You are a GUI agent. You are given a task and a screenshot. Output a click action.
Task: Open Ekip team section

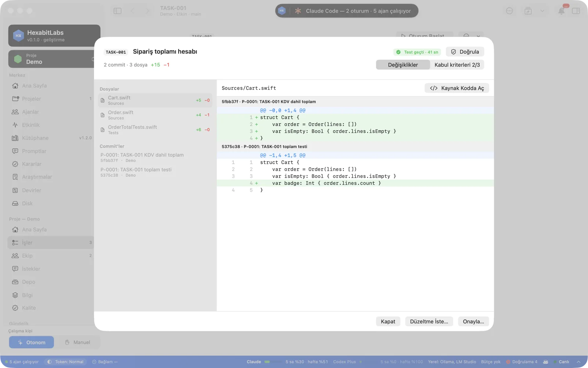click(x=51, y=256)
